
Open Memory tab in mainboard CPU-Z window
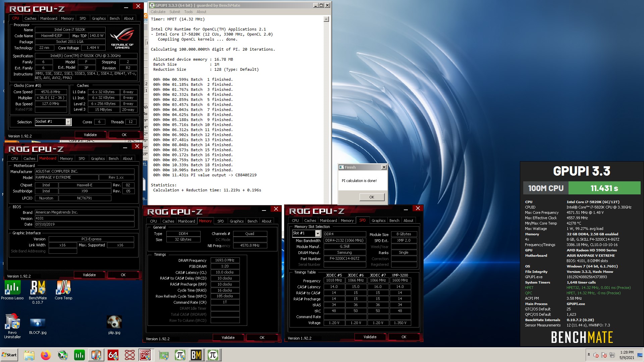66,159
